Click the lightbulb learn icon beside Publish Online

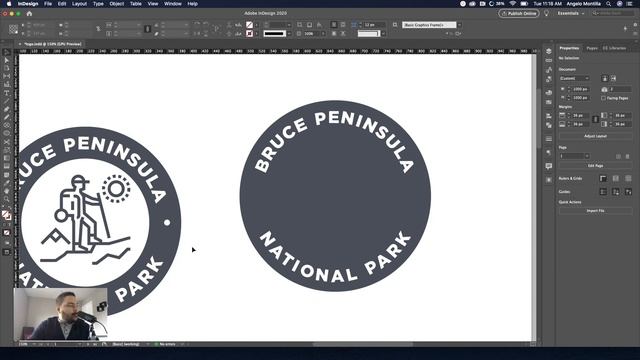click(546, 13)
